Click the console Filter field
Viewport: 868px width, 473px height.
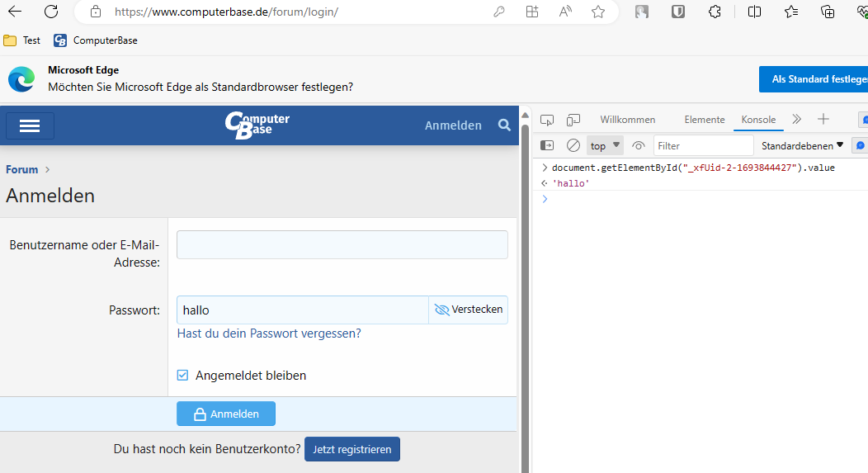(704, 145)
